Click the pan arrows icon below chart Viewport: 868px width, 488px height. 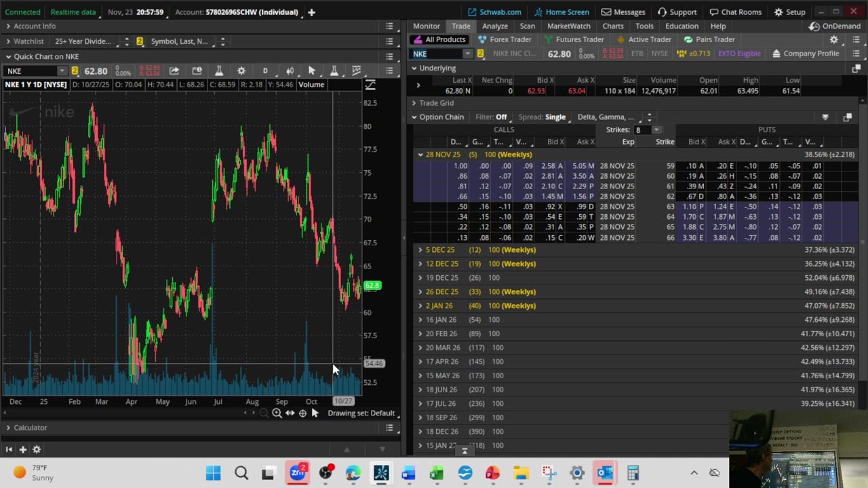[290, 413]
